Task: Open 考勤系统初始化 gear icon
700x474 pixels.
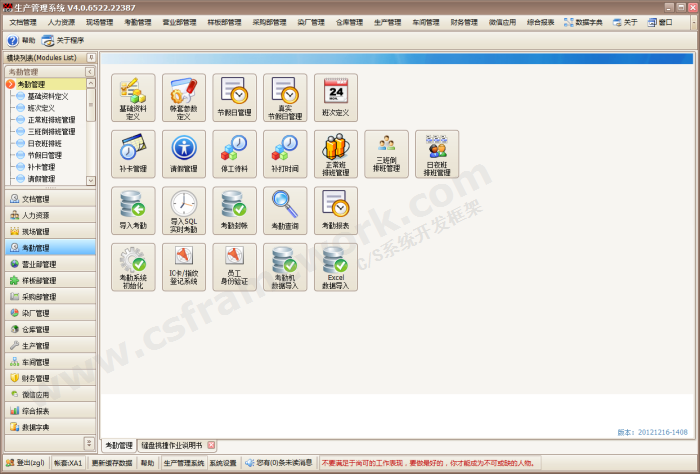Action: tap(133, 267)
